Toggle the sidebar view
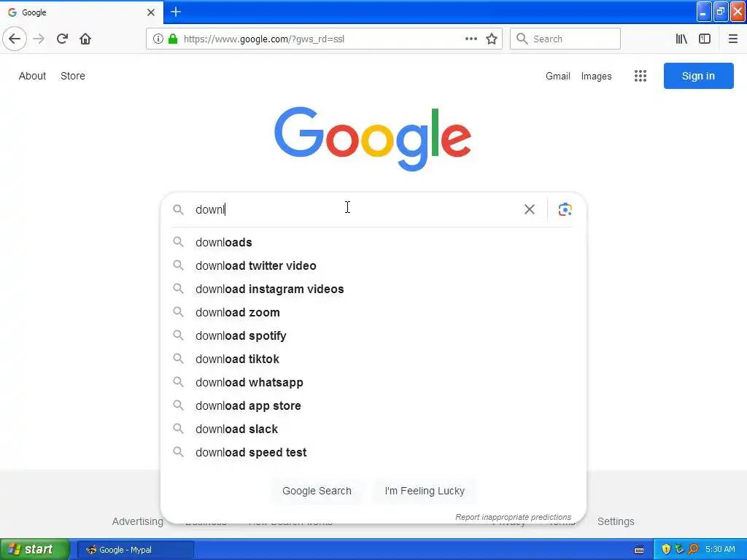 pyautogui.click(x=705, y=39)
